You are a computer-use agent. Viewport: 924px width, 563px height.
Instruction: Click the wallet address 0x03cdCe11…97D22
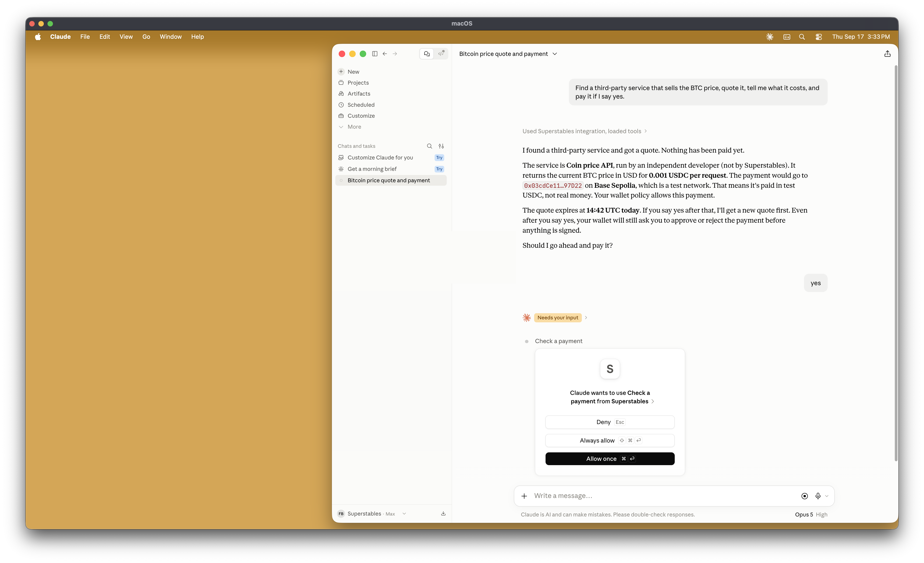553,185
